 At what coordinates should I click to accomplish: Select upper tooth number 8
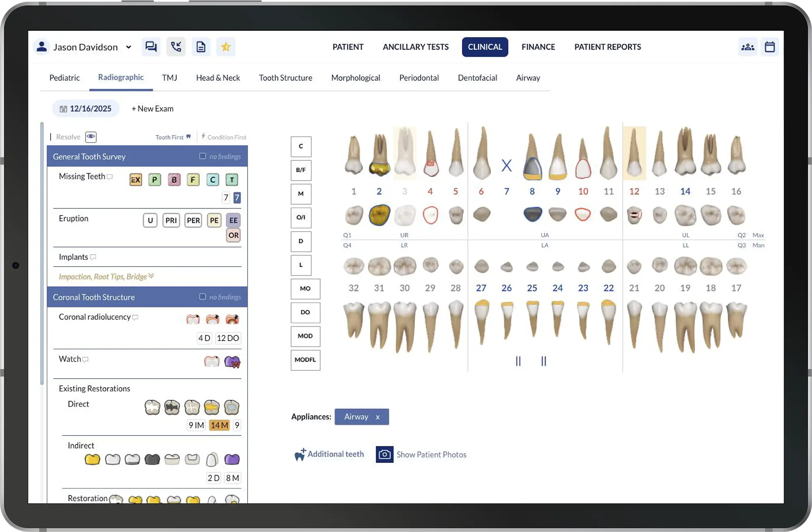532,191
